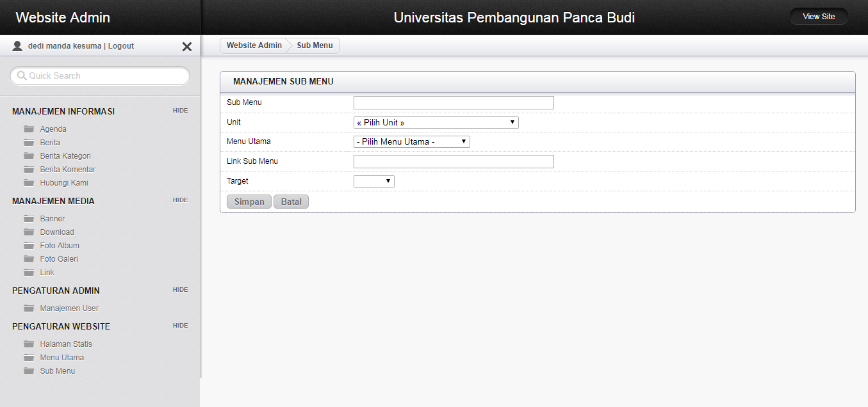Click the folder icon beside Sub Menu
This screenshot has height=407, width=868.
(29, 371)
